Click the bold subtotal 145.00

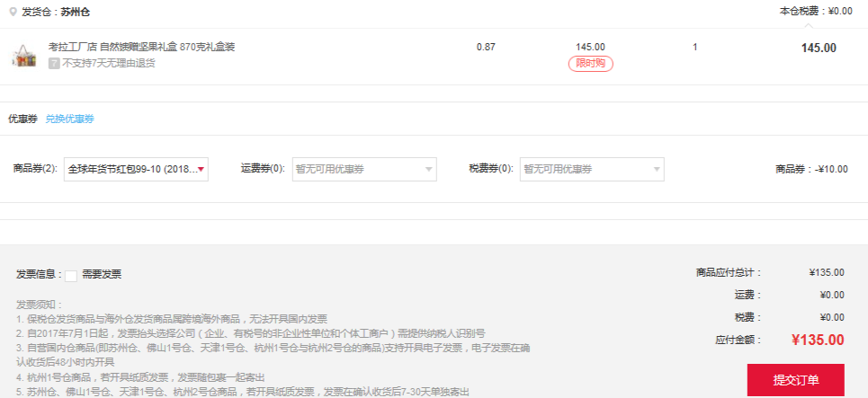819,49
